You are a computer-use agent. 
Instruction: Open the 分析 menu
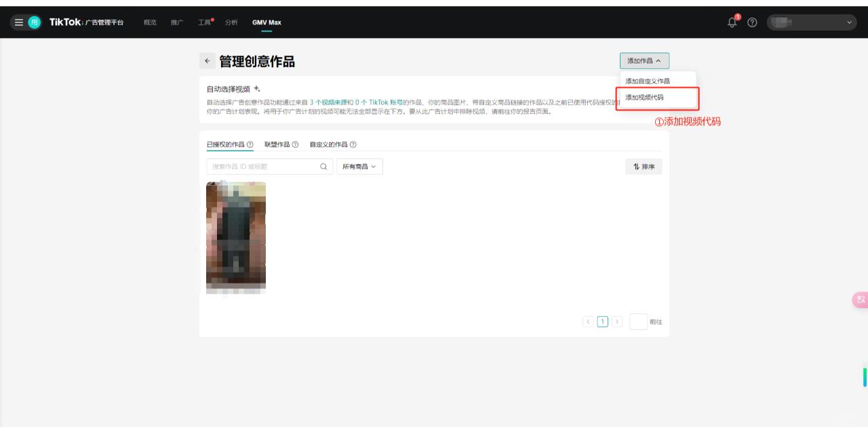coord(232,22)
